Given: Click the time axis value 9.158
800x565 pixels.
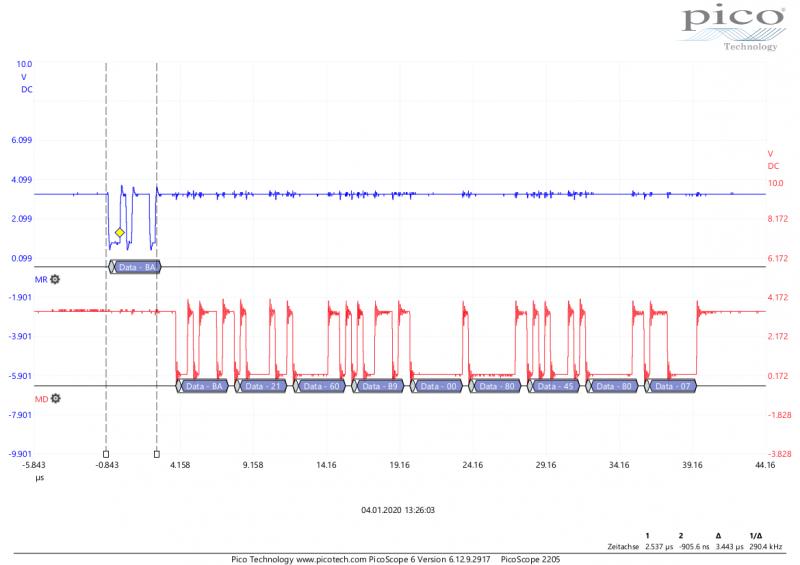Looking at the screenshot, I should pyautogui.click(x=253, y=465).
